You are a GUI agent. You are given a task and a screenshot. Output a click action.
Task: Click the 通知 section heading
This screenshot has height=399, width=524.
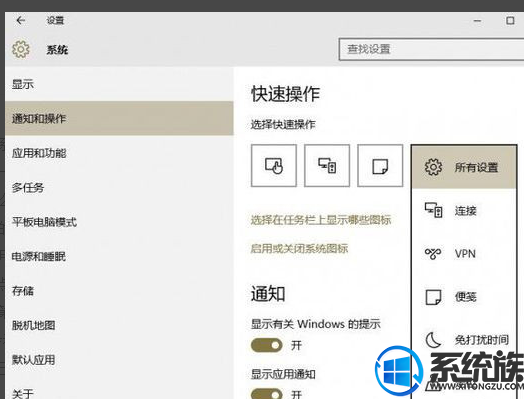click(268, 294)
